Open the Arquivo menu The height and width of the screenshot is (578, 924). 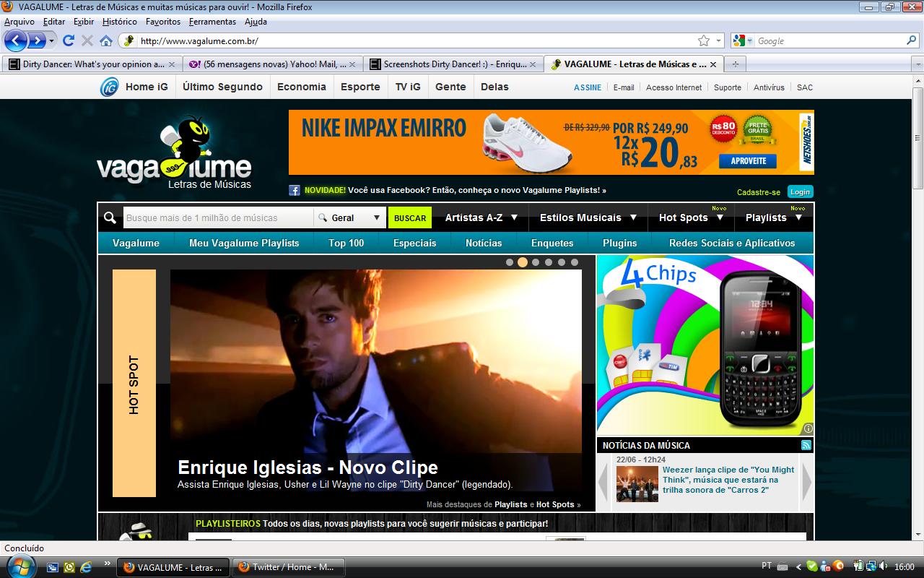point(19,22)
